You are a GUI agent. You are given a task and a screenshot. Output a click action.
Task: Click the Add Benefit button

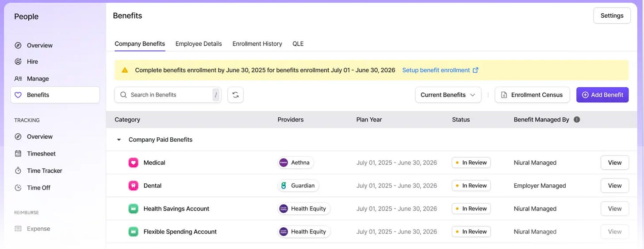click(602, 95)
